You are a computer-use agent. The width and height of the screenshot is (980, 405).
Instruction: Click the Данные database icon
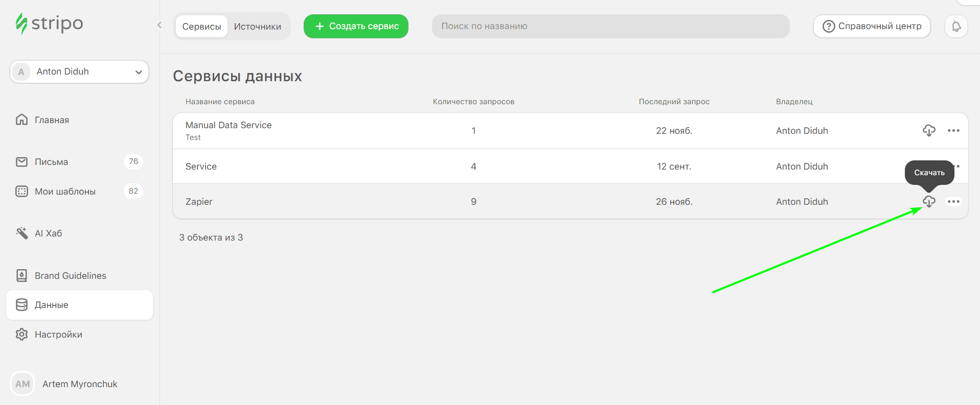[x=21, y=305]
